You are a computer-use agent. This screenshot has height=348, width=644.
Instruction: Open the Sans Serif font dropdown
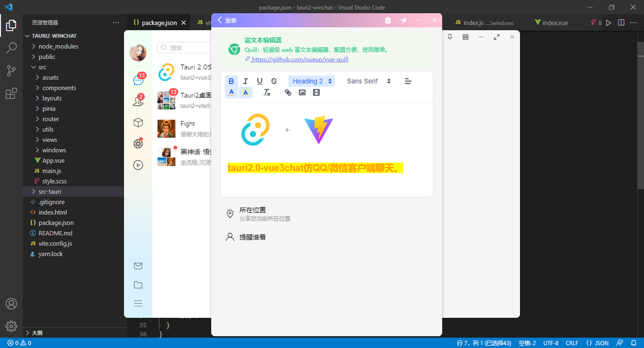point(369,81)
